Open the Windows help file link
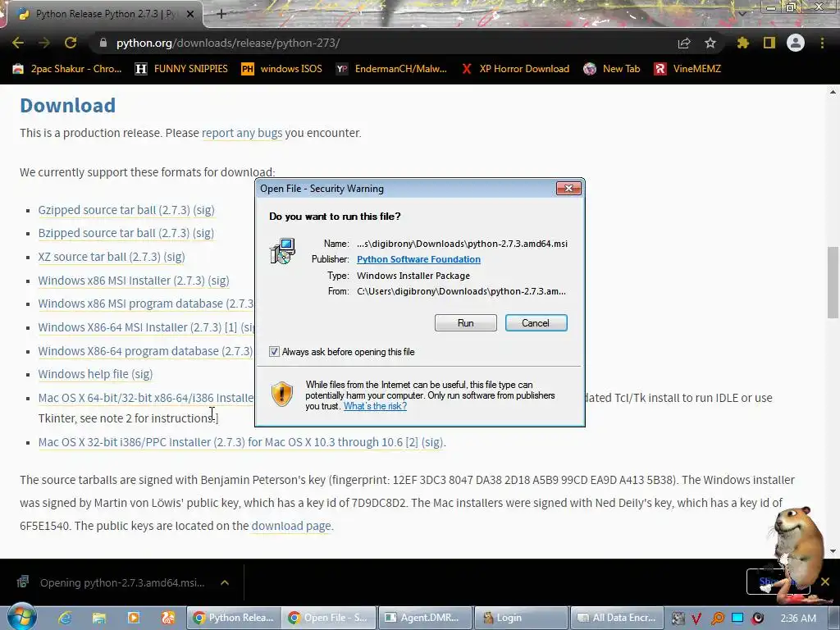The image size is (840, 630). tap(83, 374)
